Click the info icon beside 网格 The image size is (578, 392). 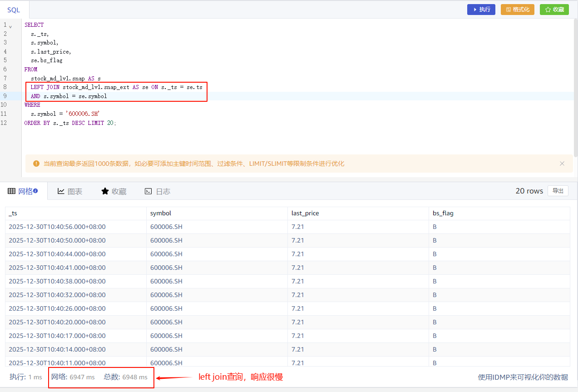click(35, 191)
